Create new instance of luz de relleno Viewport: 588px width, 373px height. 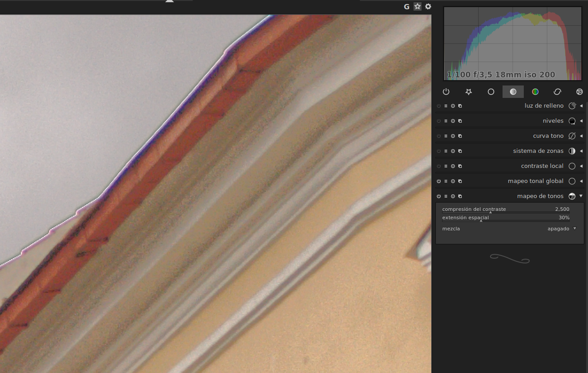click(x=460, y=106)
